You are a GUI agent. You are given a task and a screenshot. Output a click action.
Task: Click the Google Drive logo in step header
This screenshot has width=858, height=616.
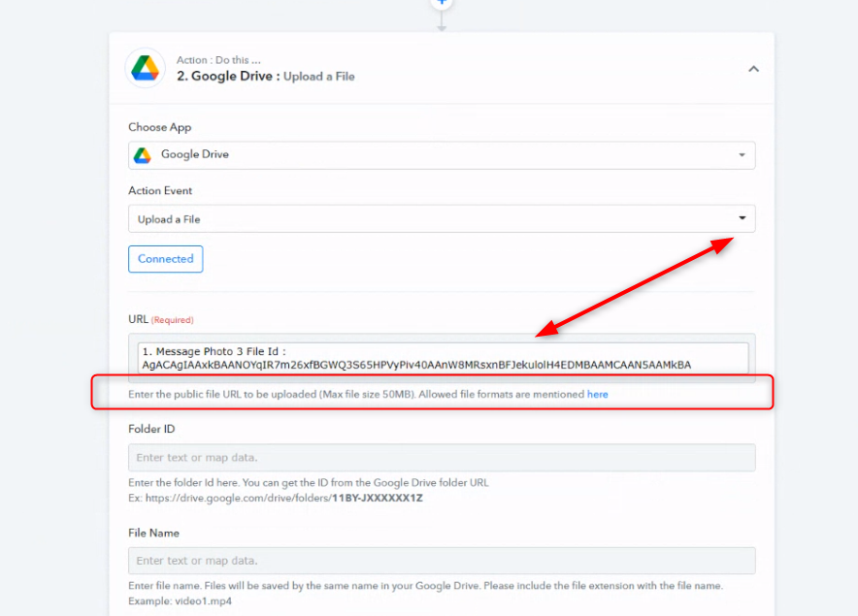[x=145, y=68]
